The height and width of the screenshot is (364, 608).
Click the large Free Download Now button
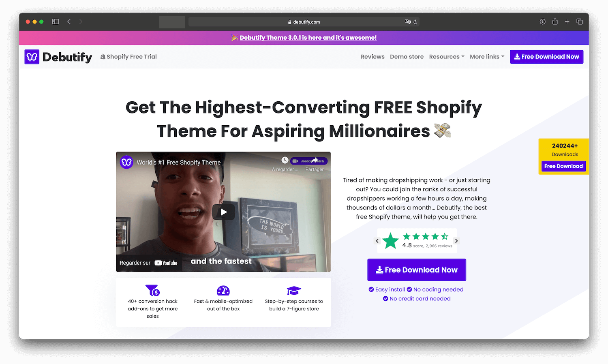[417, 270]
